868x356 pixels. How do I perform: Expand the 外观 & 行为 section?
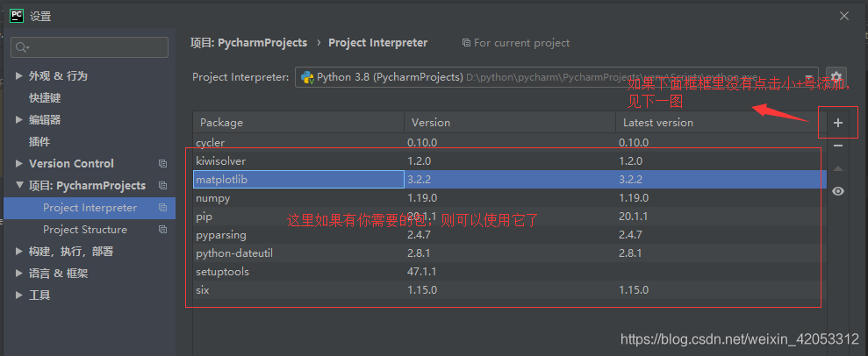19,75
